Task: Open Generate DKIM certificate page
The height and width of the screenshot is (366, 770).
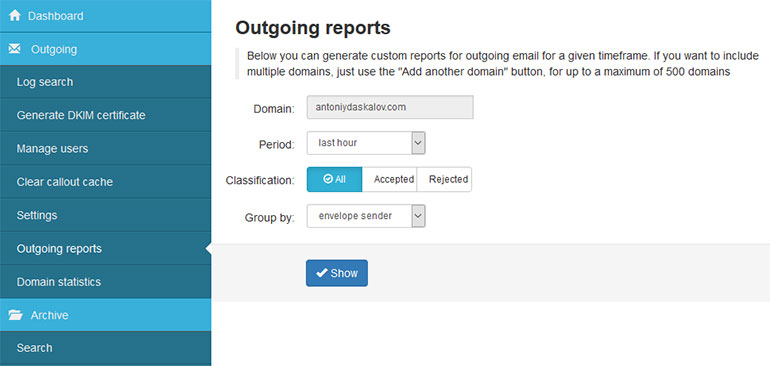Action: click(106, 115)
